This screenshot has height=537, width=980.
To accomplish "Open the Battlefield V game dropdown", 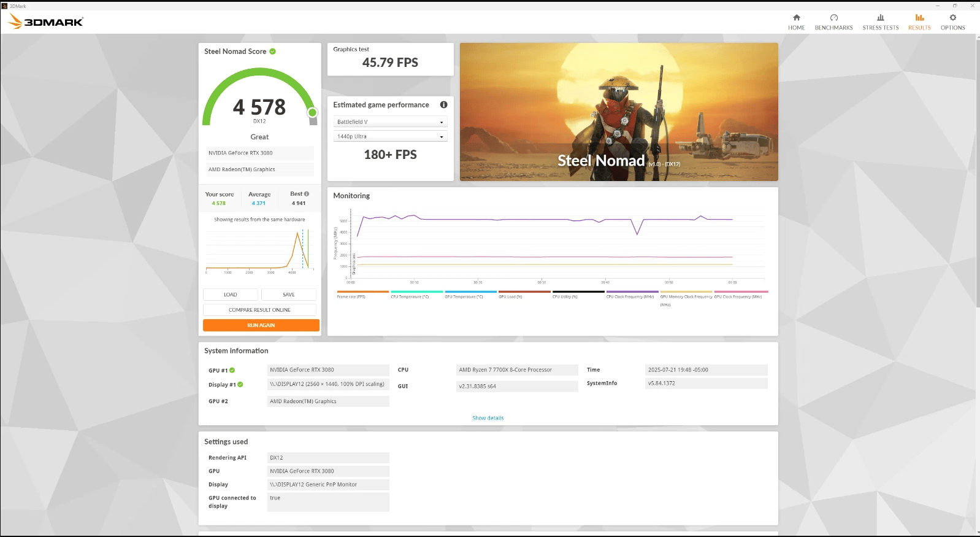I will click(x=390, y=122).
